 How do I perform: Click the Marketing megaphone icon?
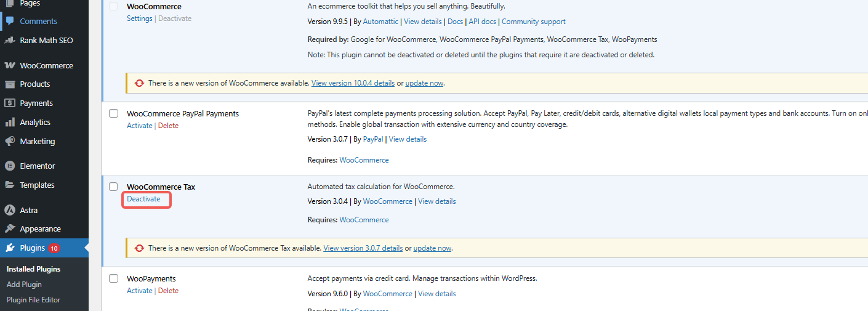point(9,141)
